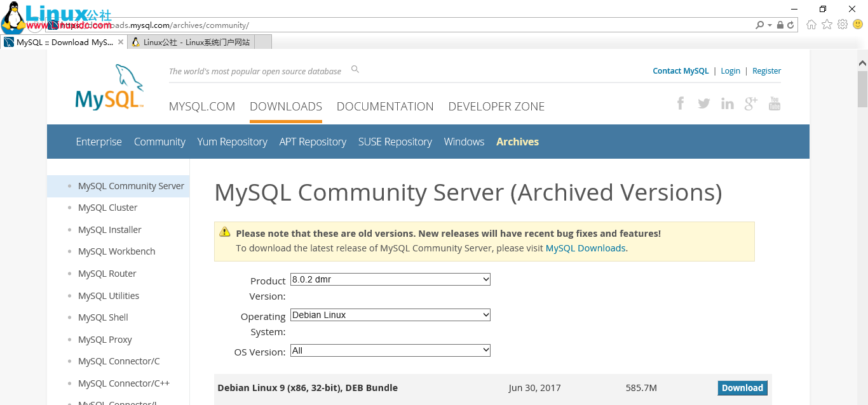Open the OS Version dropdown

click(x=390, y=350)
